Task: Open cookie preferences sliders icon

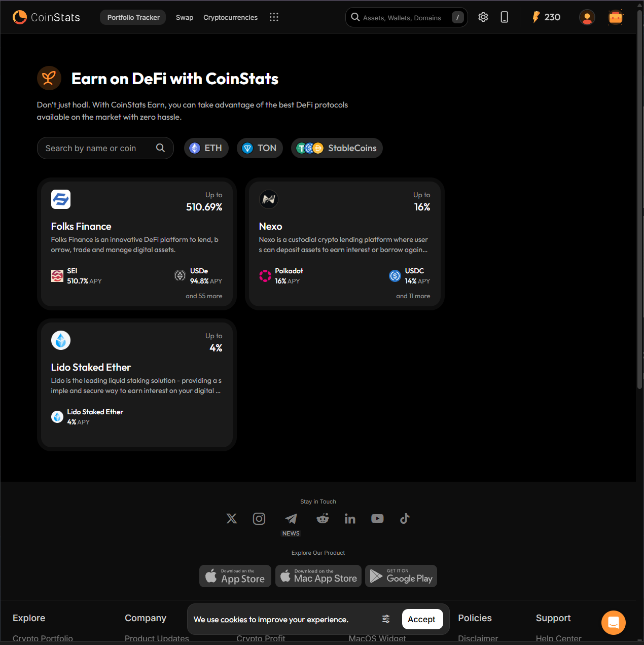Action: [x=386, y=619]
